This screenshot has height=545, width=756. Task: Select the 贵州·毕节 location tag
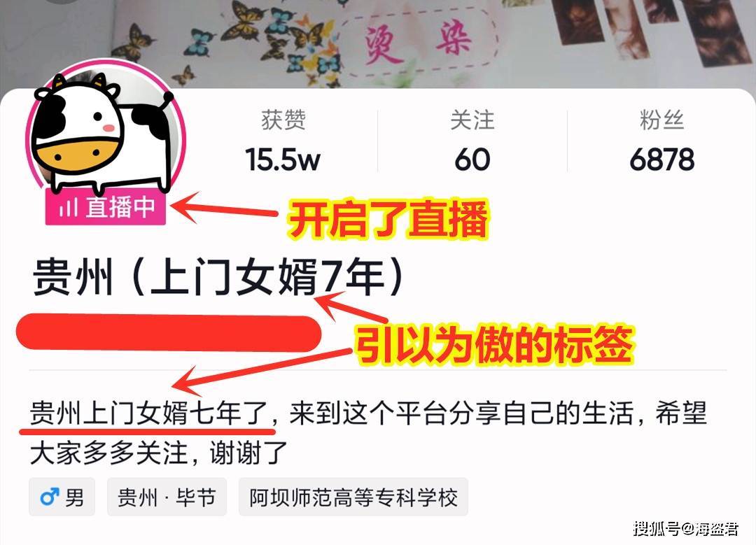pyautogui.click(x=167, y=497)
